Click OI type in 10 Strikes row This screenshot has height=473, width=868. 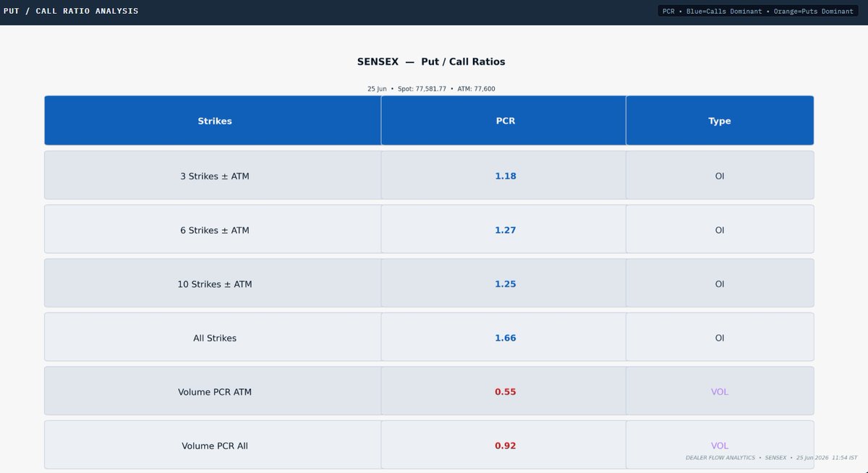point(720,284)
